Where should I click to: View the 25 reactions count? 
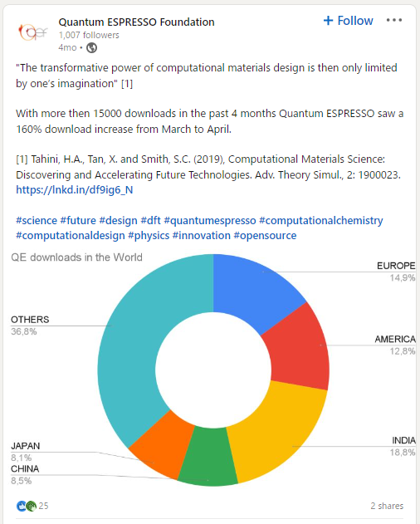click(43, 506)
